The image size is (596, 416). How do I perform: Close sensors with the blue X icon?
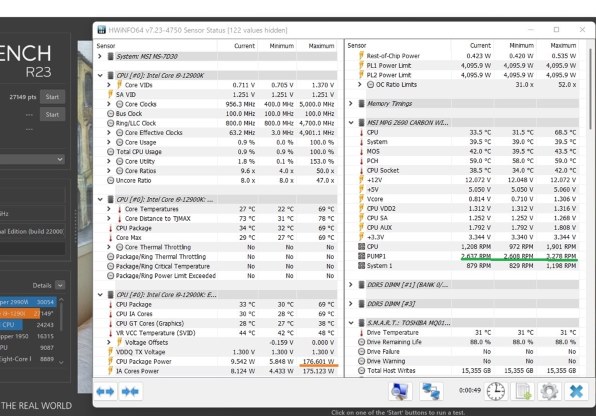pyautogui.click(x=576, y=391)
